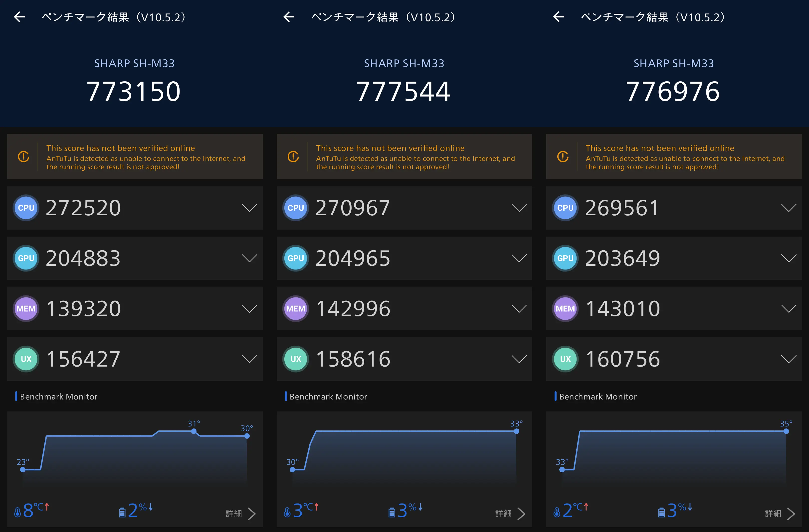The image size is (809, 532).
Task: Tap the CPU badge beside 272520
Action: 26,208
